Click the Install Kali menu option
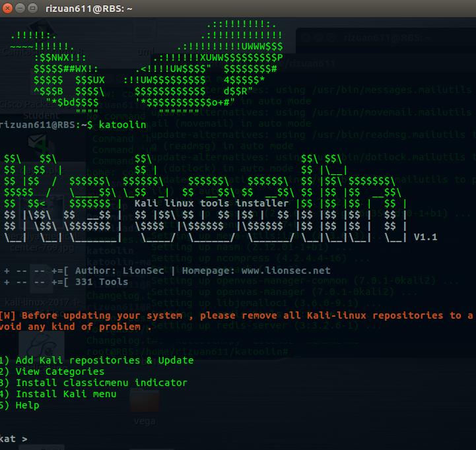476x450 pixels. click(58, 394)
